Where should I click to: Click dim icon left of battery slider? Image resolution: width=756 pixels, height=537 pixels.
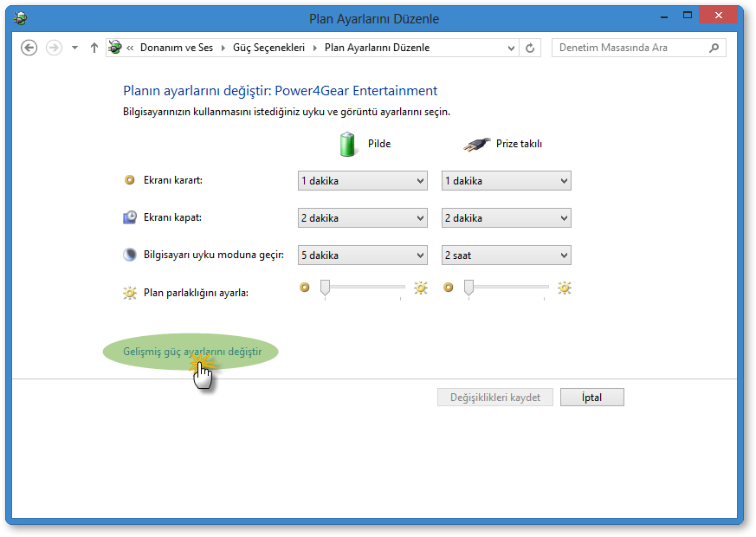[x=304, y=288]
